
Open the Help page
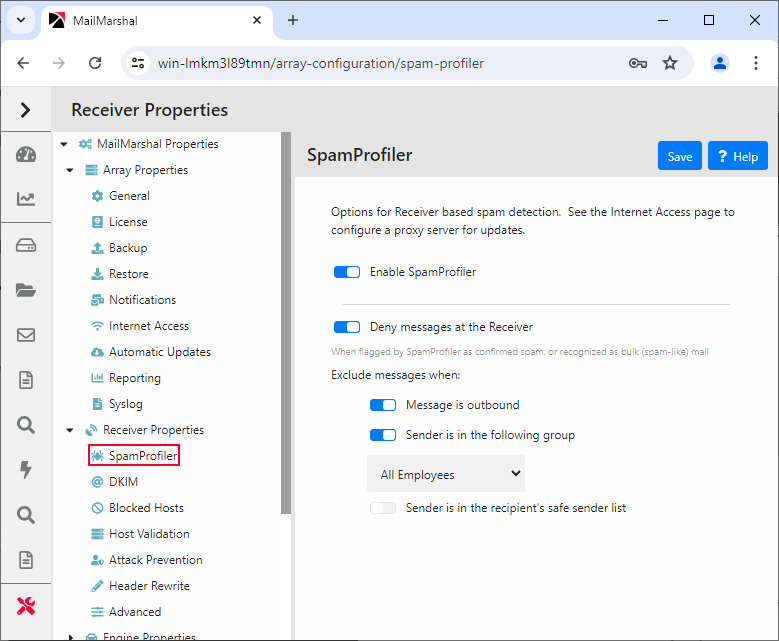(738, 156)
